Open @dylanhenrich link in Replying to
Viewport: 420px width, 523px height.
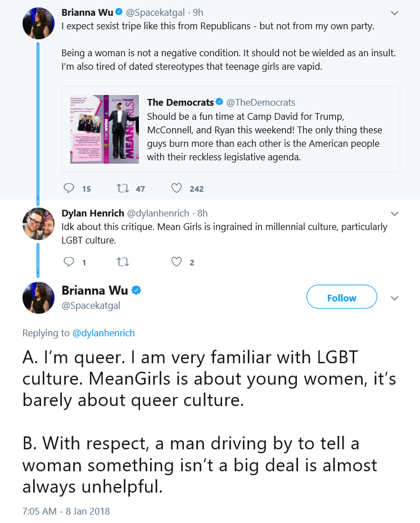pyautogui.click(x=103, y=333)
